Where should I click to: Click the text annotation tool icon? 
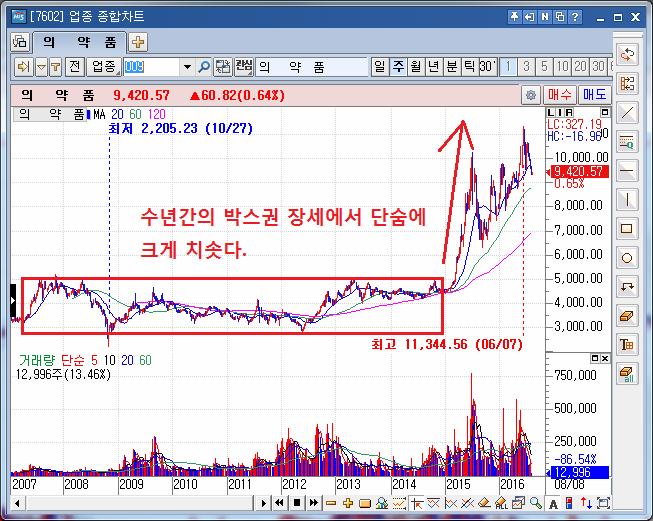pos(628,344)
